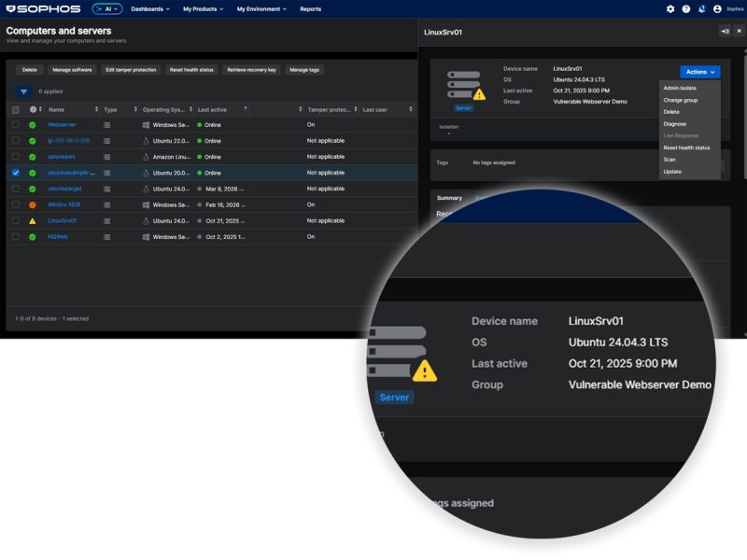
Task: Check the splunkaws row checkbox
Action: [x=16, y=157]
